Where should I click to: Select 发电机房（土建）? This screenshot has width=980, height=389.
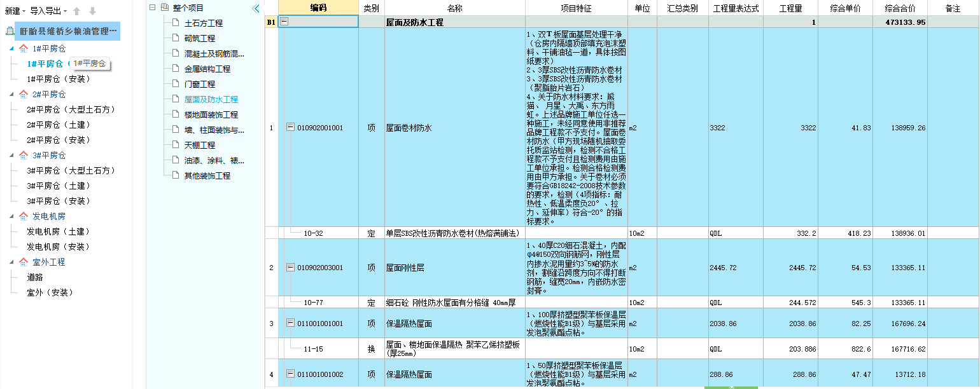click(59, 231)
